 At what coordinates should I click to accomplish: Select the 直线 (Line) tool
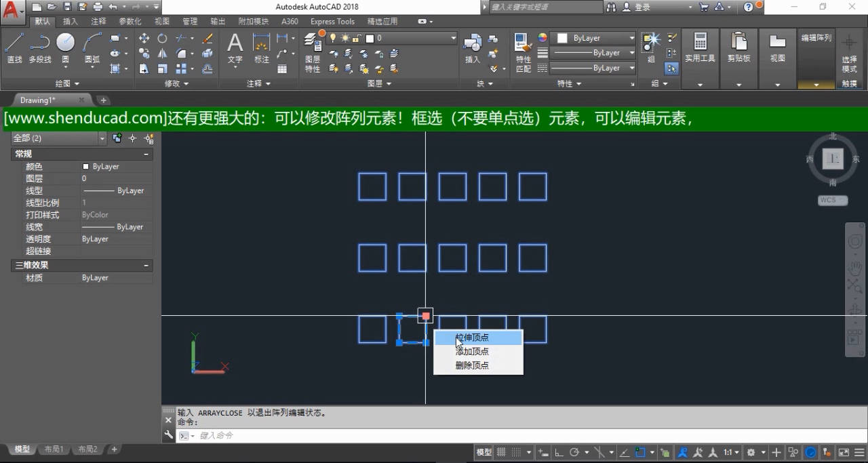(x=14, y=47)
